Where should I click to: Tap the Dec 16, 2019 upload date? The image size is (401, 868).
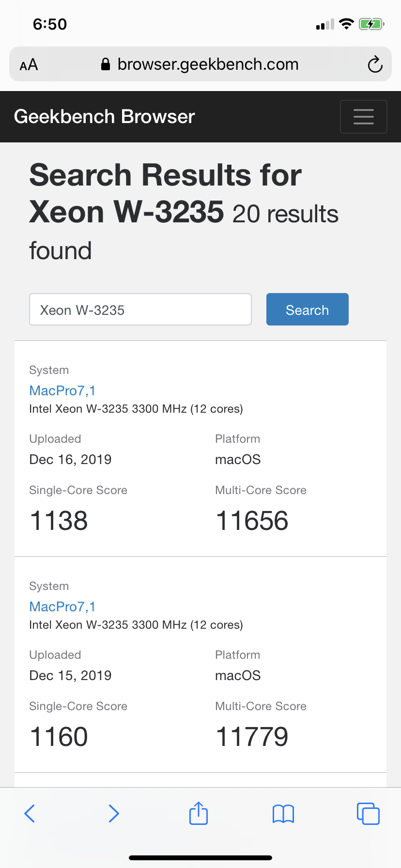point(70,459)
